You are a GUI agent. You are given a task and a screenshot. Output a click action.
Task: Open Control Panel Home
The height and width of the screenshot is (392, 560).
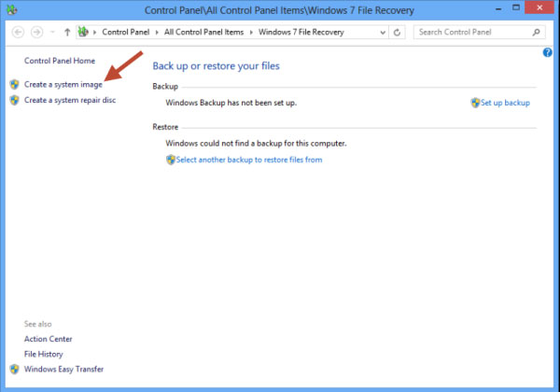pyautogui.click(x=60, y=61)
